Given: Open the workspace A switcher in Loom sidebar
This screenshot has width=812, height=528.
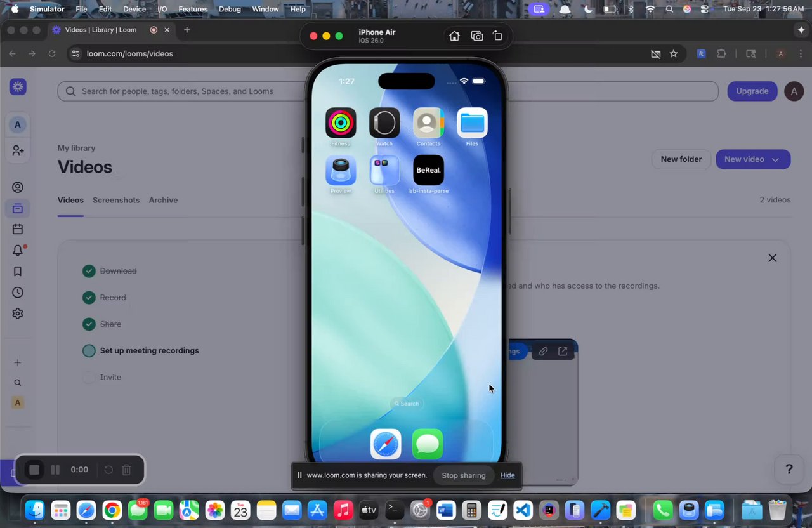Looking at the screenshot, I should click(x=18, y=124).
